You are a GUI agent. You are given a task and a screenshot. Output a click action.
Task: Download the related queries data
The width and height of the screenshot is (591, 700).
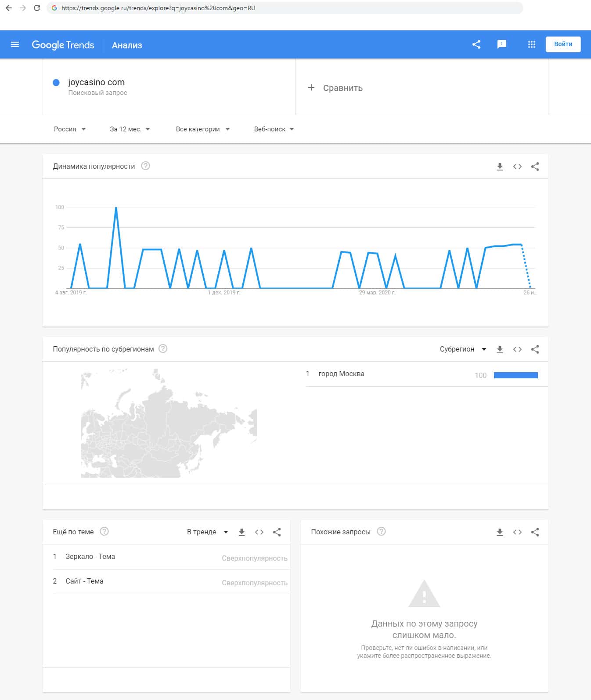coord(500,532)
